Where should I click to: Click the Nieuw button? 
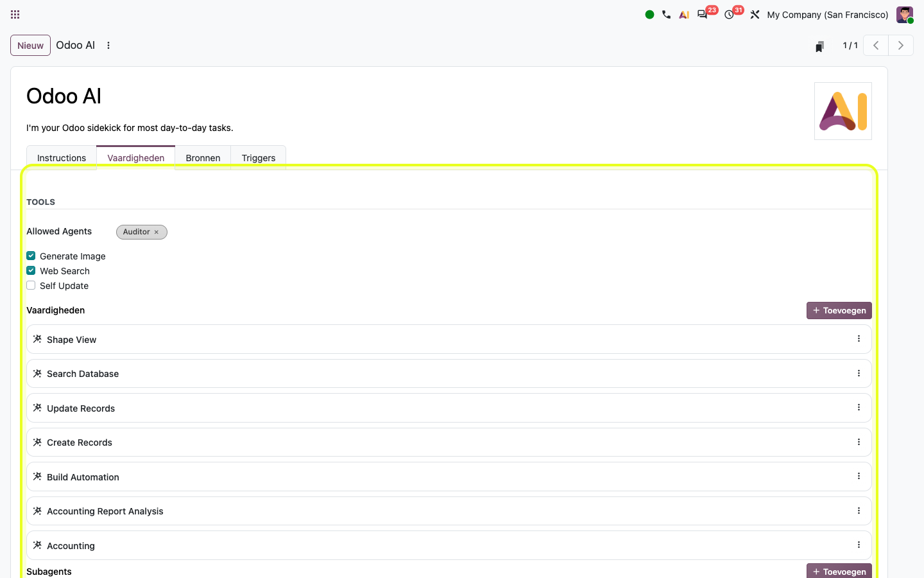30,46
